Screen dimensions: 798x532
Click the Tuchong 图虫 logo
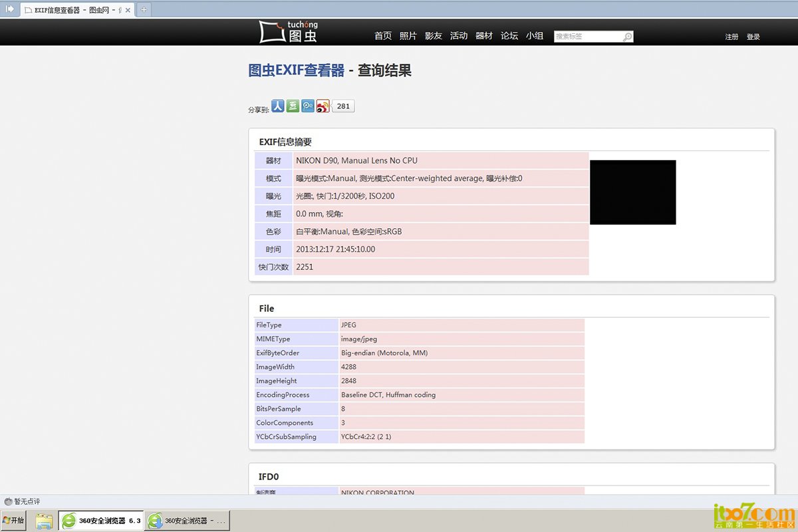coord(289,31)
